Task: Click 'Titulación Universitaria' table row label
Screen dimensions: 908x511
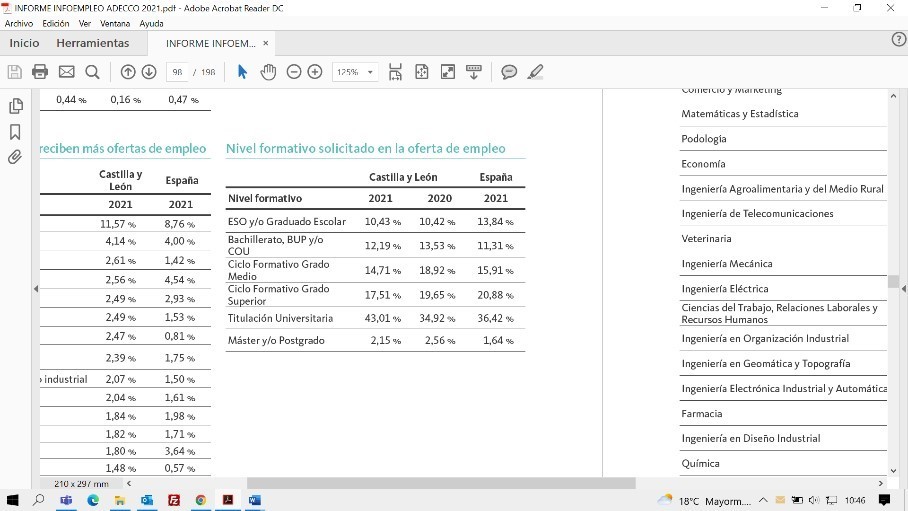Action: tap(280, 318)
